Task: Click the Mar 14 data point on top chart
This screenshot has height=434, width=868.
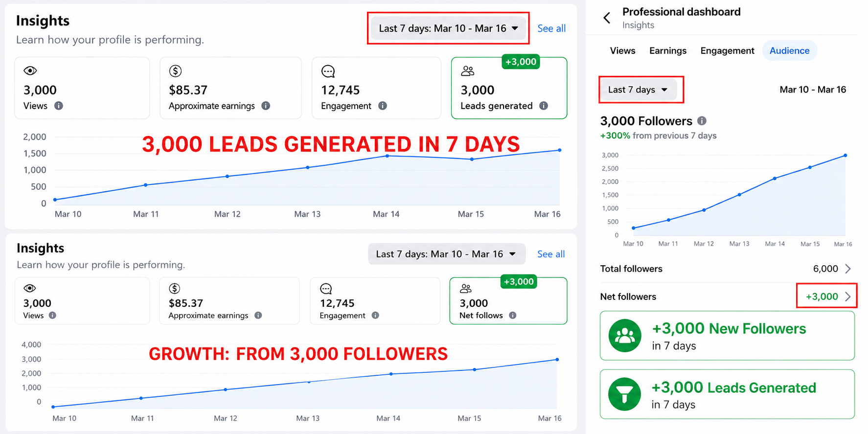Action: 388,156
